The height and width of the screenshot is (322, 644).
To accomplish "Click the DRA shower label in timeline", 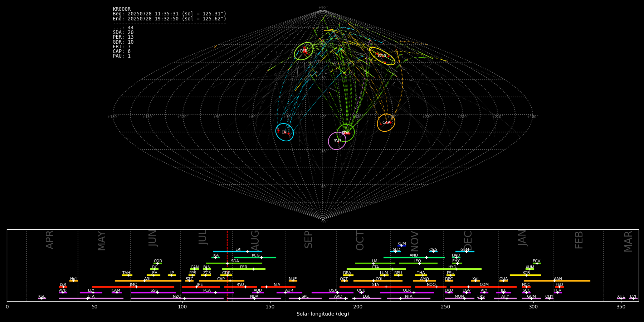I will coord(347,273).
